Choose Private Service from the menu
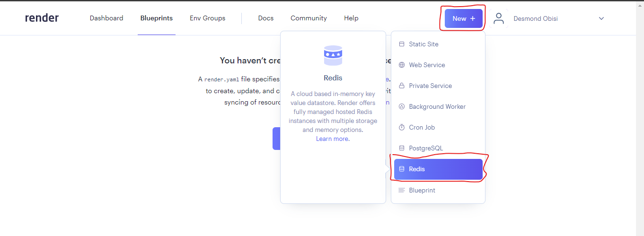The width and height of the screenshot is (644, 236). pos(438,86)
